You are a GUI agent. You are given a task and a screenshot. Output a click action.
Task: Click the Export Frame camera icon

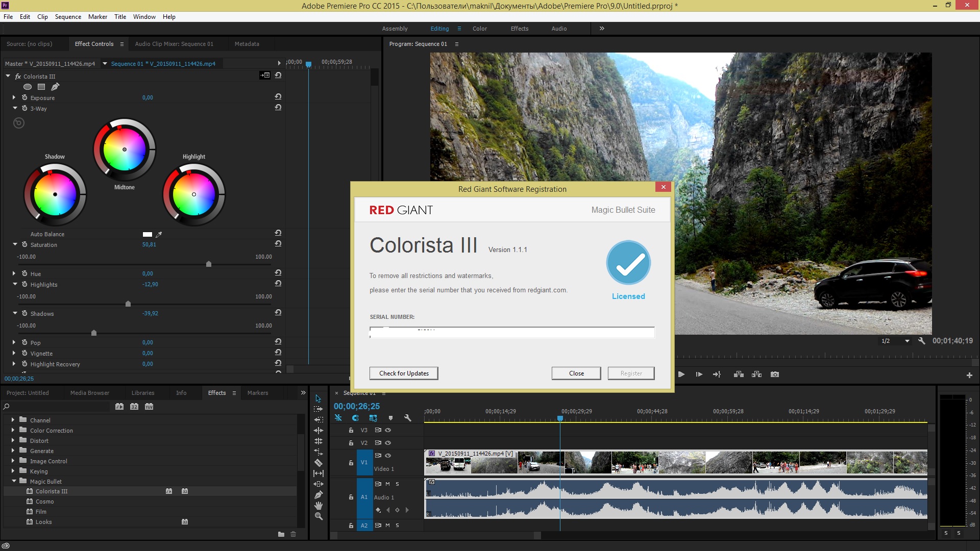pos(774,374)
